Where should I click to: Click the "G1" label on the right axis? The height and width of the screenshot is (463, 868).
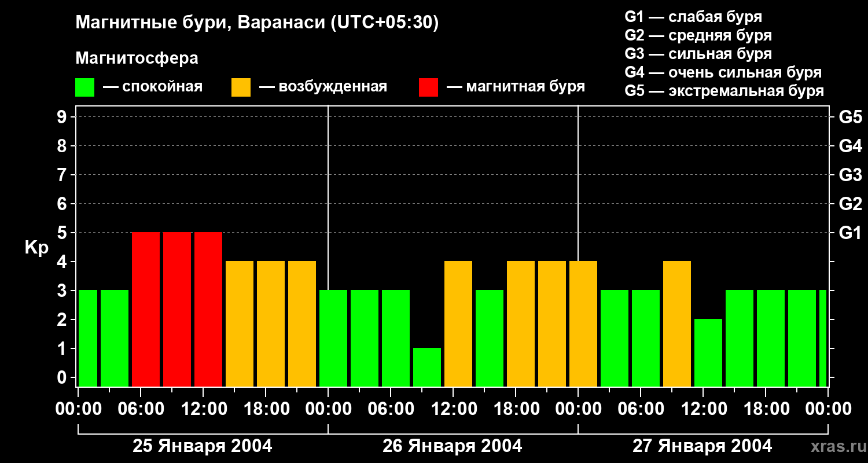[850, 233]
